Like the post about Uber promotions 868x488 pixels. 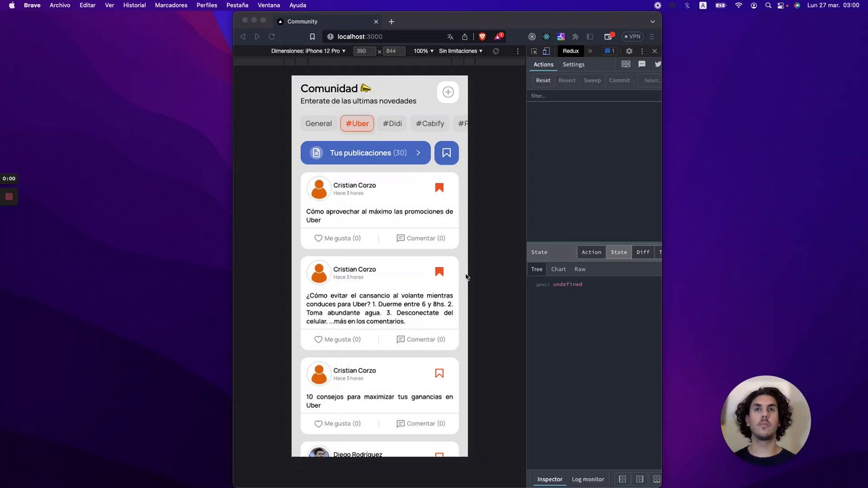coord(337,238)
